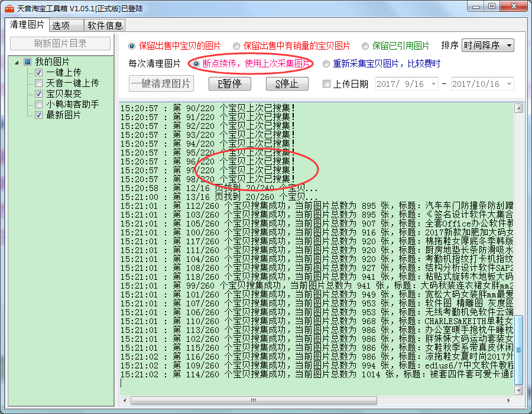Open the 软件信息 tab
Screen dimensions: 532x414
105,25
